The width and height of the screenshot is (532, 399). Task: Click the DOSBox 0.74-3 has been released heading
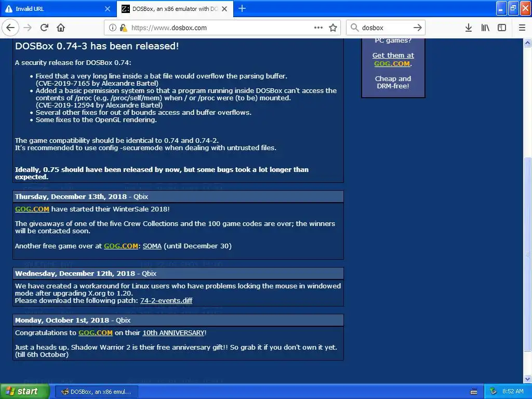[x=97, y=46]
